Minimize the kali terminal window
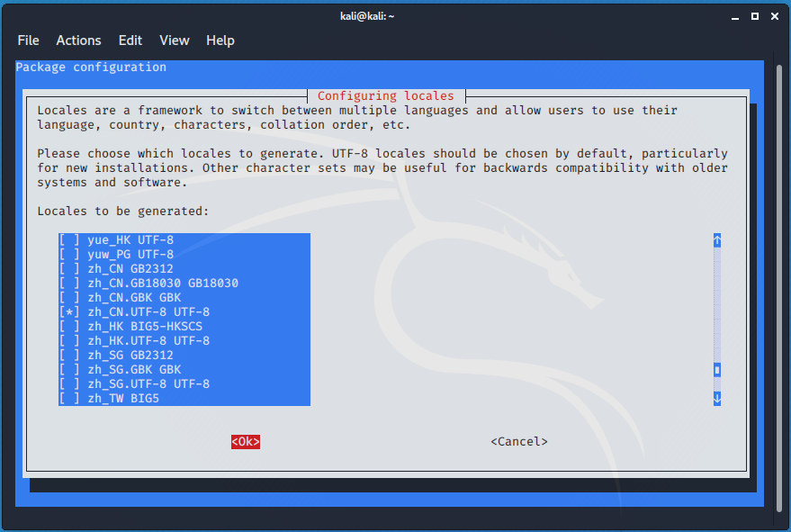The height and width of the screenshot is (532, 791). (735, 17)
